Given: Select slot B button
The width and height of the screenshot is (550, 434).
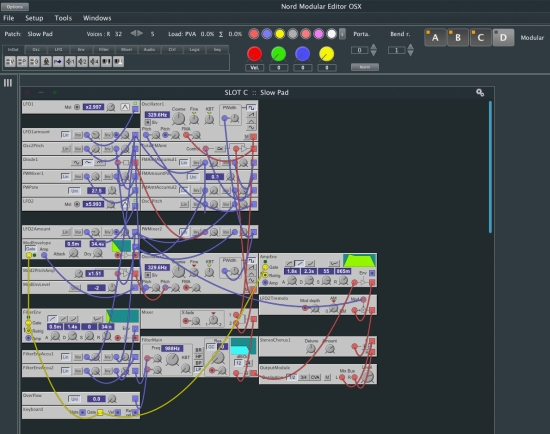Looking at the screenshot, I should coord(458,38).
